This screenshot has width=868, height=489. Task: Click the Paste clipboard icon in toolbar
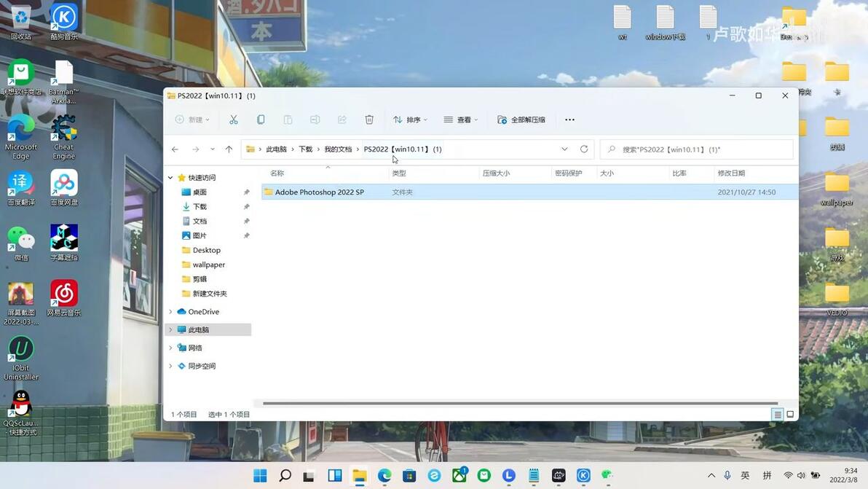coord(288,120)
